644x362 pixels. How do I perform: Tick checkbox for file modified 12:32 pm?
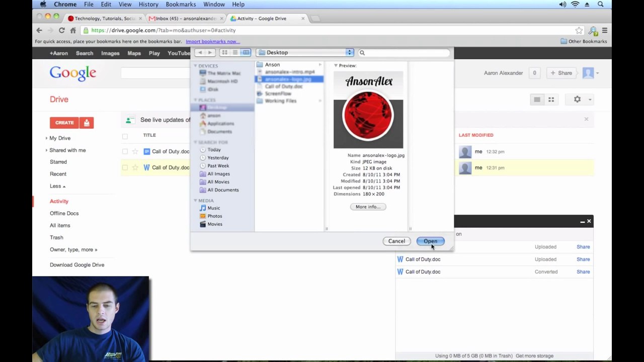tap(125, 152)
